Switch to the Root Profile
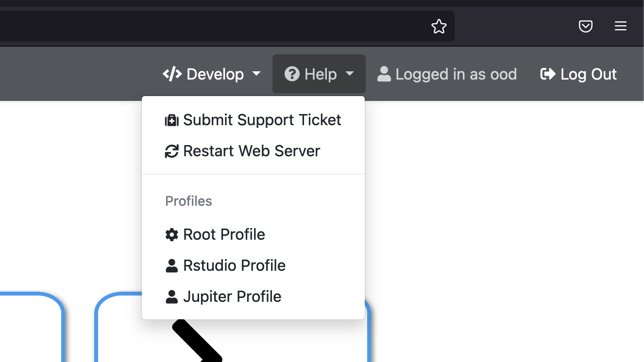The height and width of the screenshot is (362, 644). point(224,234)
